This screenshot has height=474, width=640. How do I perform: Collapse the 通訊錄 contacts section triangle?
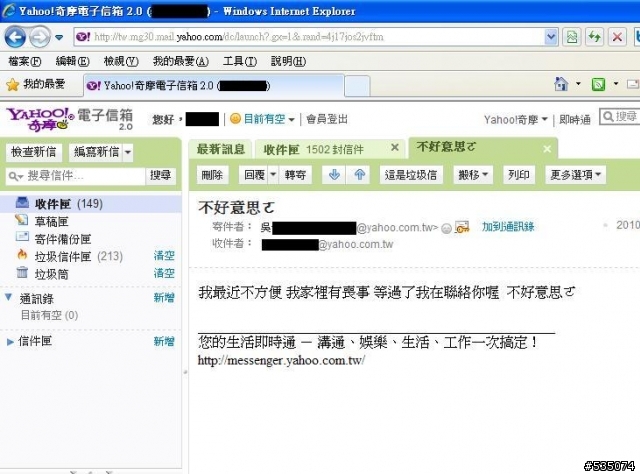point(8,297)
